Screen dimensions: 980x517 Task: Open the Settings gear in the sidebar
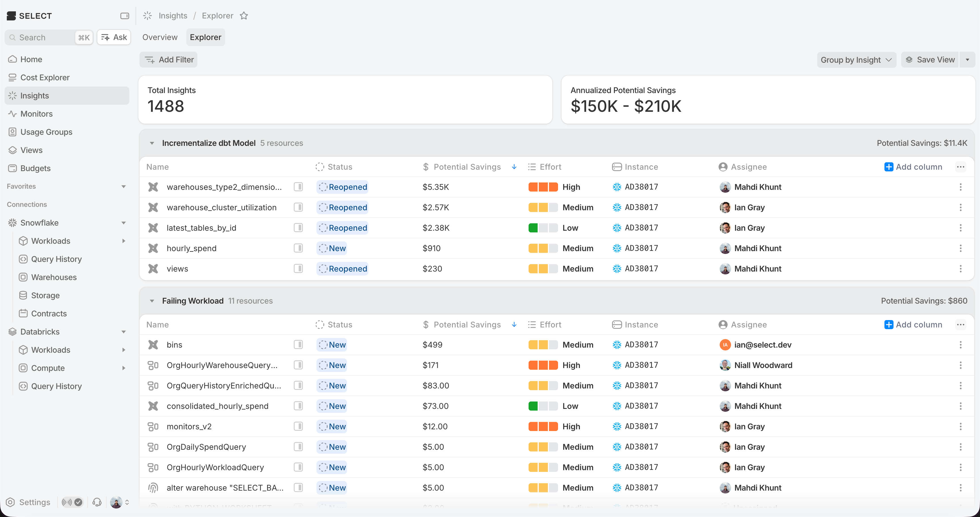pos(11,502)
